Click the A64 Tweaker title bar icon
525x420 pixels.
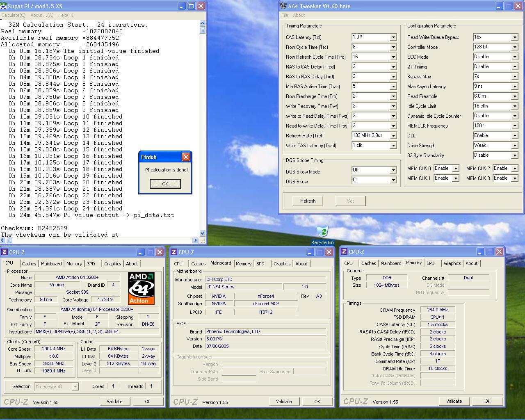click(283, 6)
